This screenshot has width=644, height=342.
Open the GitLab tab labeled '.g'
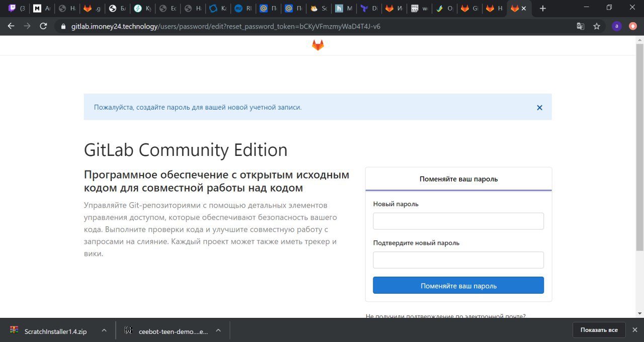click(x=93, y=9)
